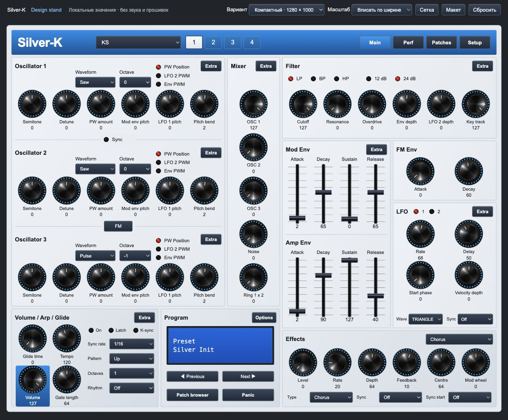
Task: Click the Glide time knob
Action: point(33,339)
